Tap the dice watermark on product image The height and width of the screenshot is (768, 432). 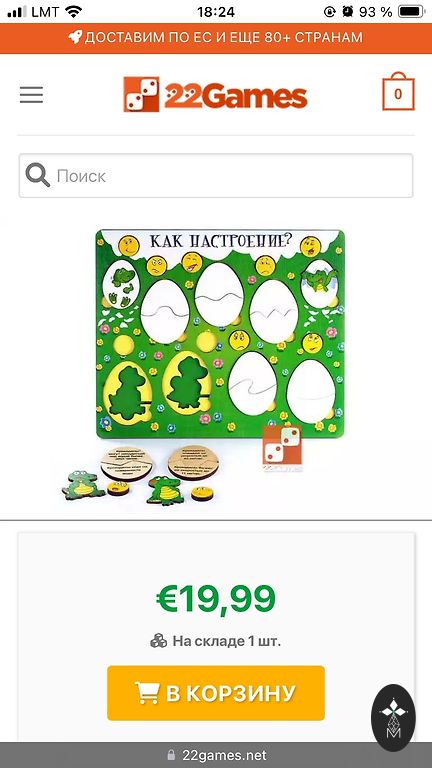coord(282,448)
